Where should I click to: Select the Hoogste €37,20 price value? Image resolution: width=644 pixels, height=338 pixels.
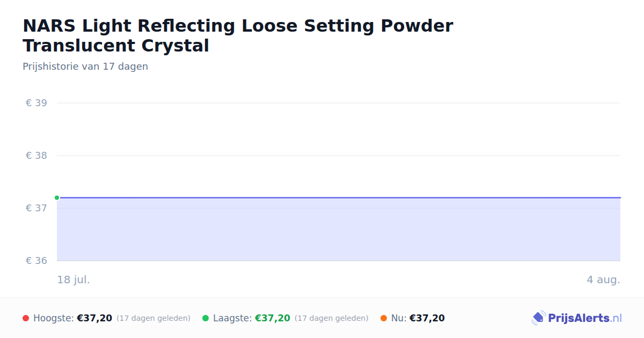pyautogui.click(x=94, y=318)
